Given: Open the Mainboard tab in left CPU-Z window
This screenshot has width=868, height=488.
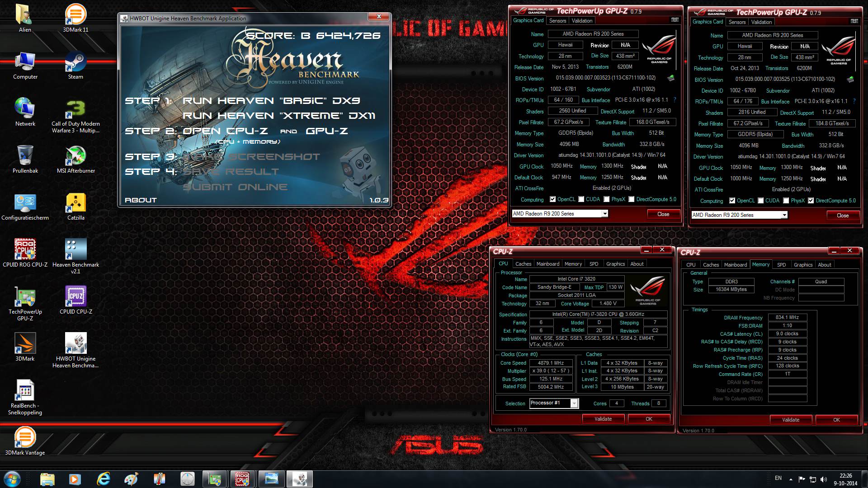Looking at the screenshot, I should 547,264.
